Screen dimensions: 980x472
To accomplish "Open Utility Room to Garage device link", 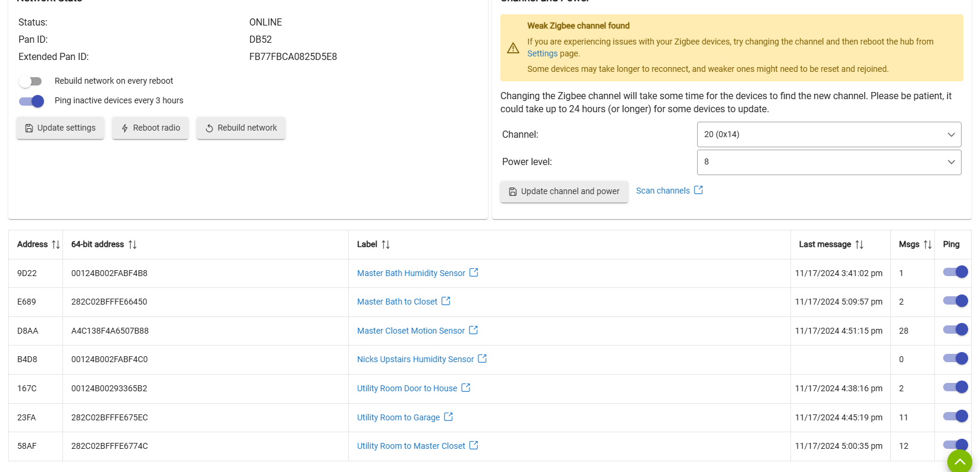I will (398, 417).
